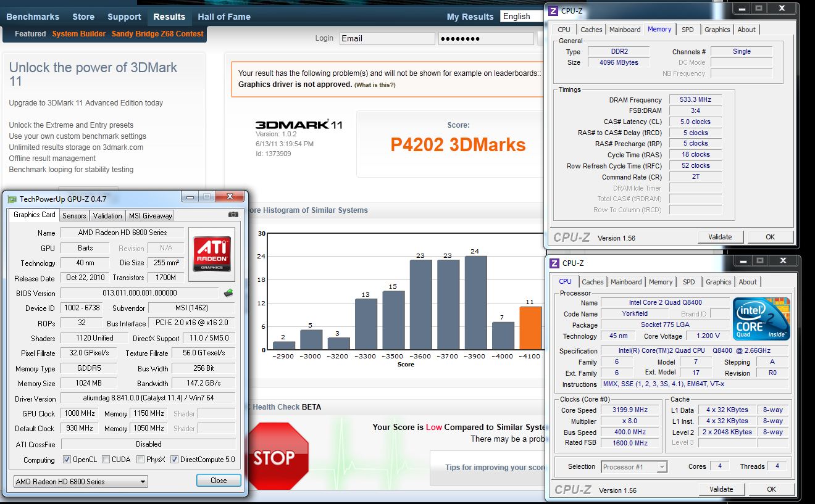Toggle the OpenCL checkbox in GPU-Z
815x504 pixels.
coord(67,460)
